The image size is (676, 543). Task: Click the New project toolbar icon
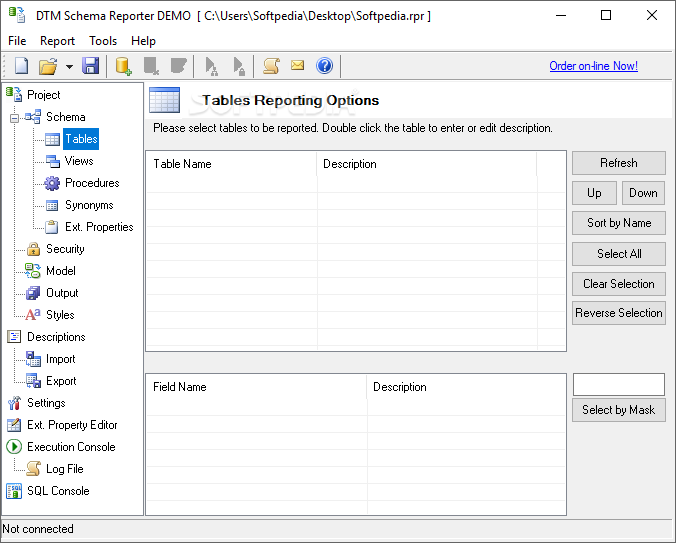(22, 66)
